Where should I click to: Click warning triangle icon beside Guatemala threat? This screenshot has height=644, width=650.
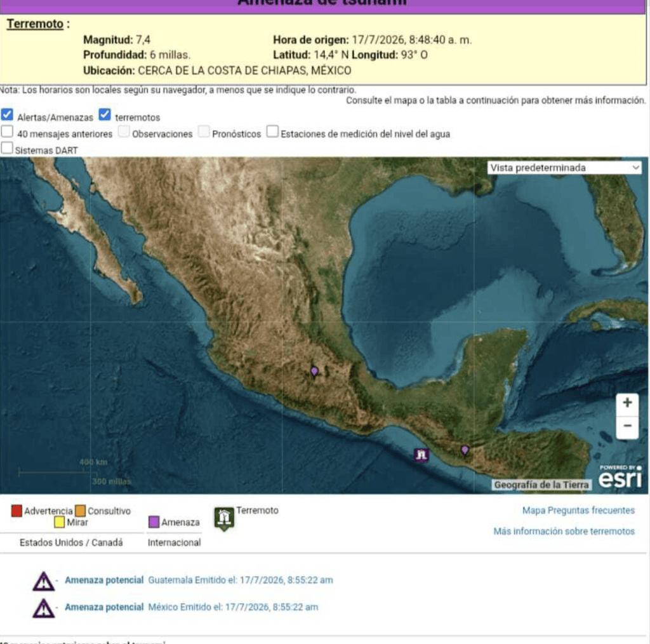(x=44, y=581)
